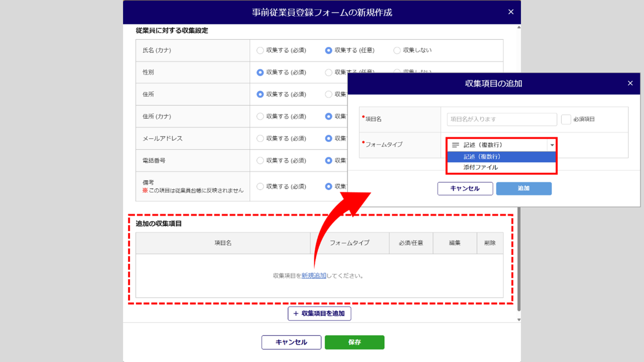Close the 事前従業員登録フォーム dialog
This screenshot has height=362, width=644.
click(511, 12)
